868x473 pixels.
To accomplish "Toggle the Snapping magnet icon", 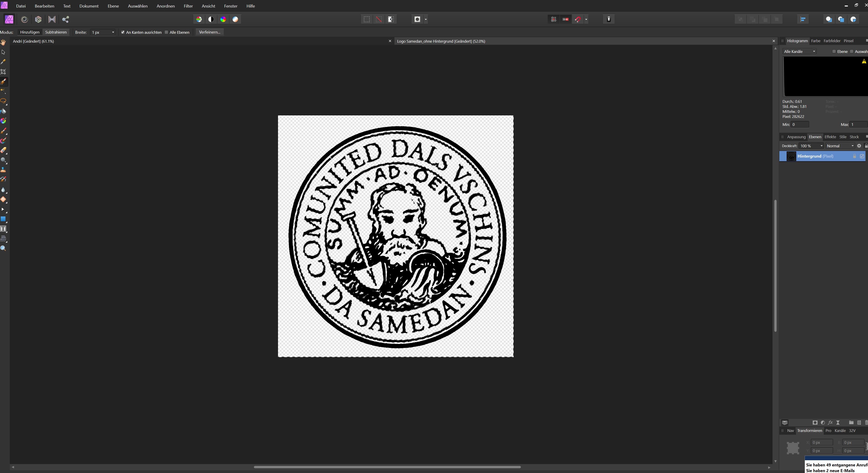I will 578,19.
